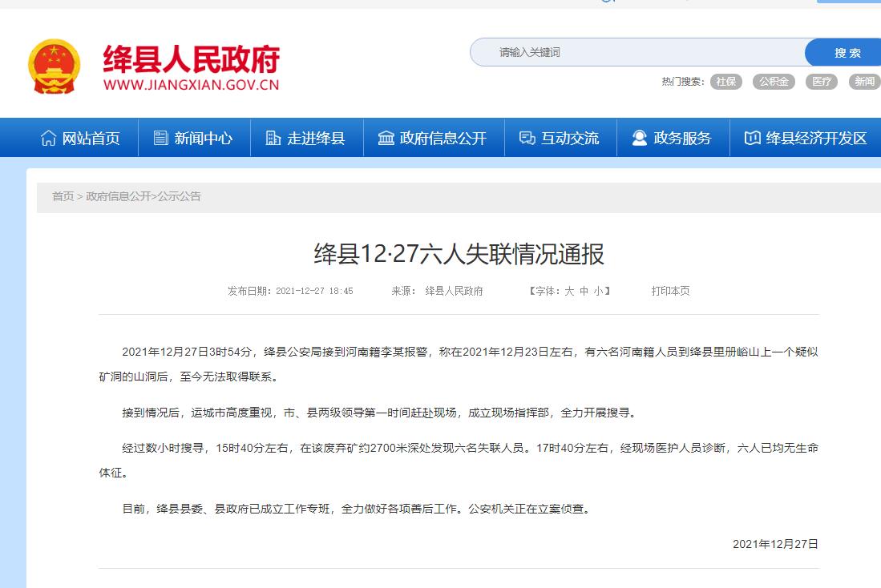Click the person icon beside 政务服务
This screenshot has height=588, width=881.
(x=639, y=138)
